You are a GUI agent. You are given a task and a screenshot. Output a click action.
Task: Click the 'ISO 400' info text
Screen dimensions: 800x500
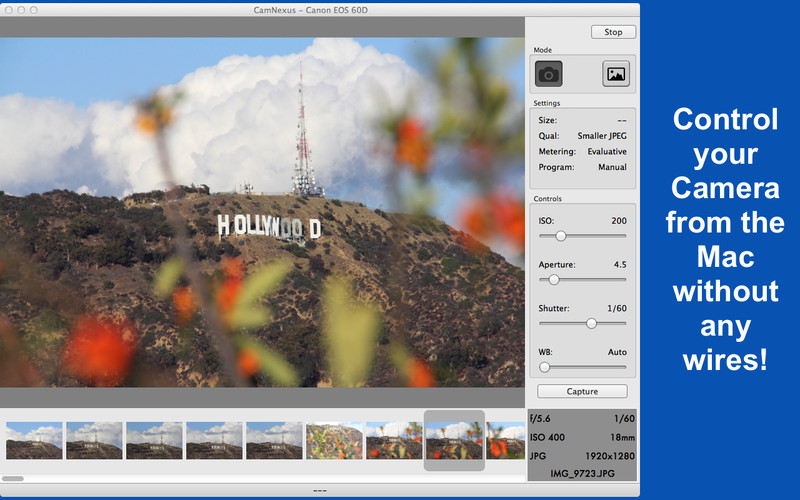[547, 437]
